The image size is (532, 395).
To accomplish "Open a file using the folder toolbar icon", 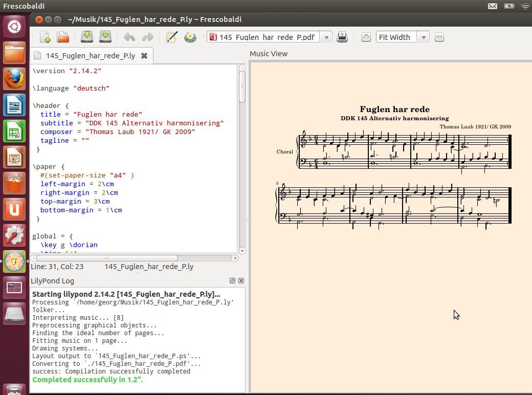I will [63, 37].
